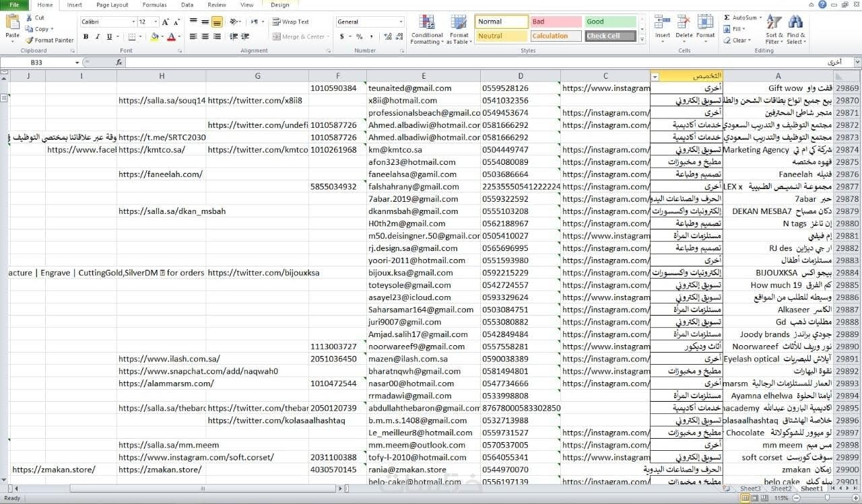Select Middle Align icon
862x504 pixels.
tap(205, 22)
